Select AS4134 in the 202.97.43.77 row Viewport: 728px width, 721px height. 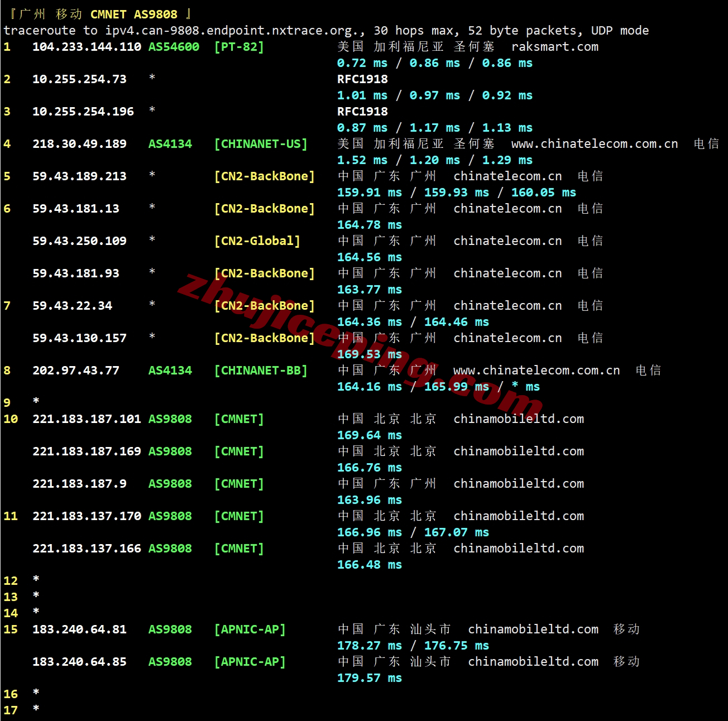(170, 371)
